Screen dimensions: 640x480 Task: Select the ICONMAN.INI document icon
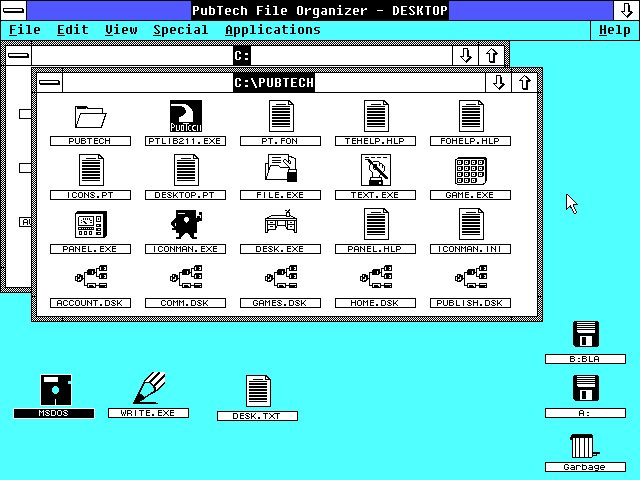click(471, 224)
